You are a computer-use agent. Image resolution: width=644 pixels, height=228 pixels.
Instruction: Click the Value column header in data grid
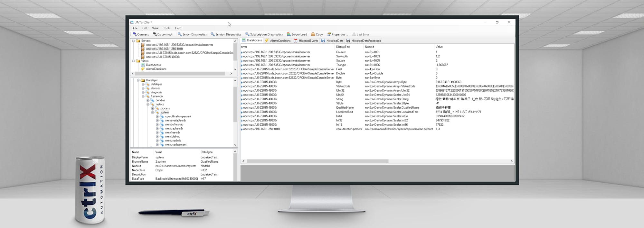[x=439, y=47]
